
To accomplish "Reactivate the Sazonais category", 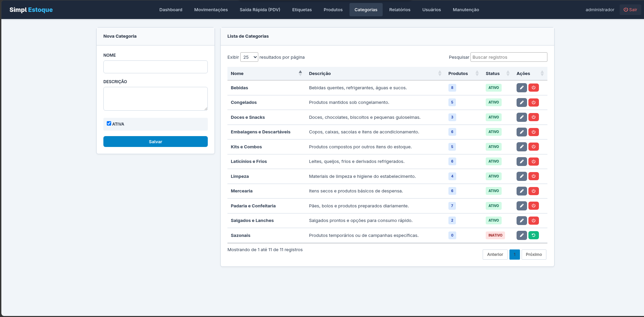I will 534,235.
